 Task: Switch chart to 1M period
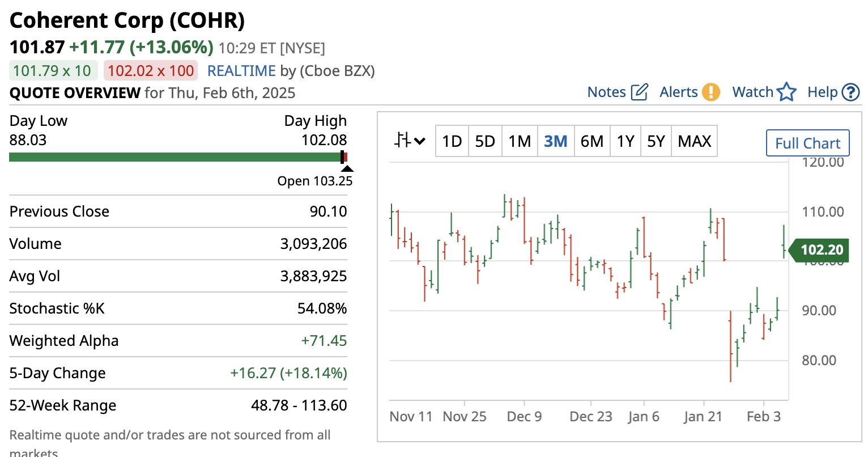520,141
